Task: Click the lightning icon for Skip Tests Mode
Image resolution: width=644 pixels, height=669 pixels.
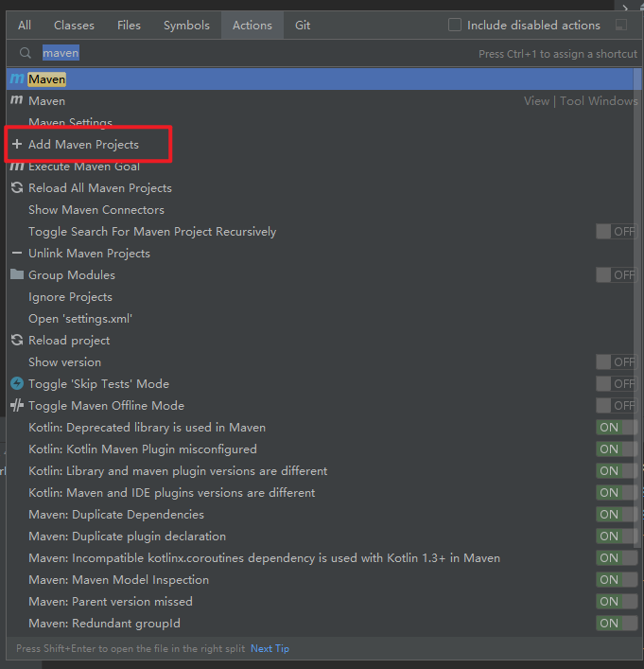Action: coord(17,383)
